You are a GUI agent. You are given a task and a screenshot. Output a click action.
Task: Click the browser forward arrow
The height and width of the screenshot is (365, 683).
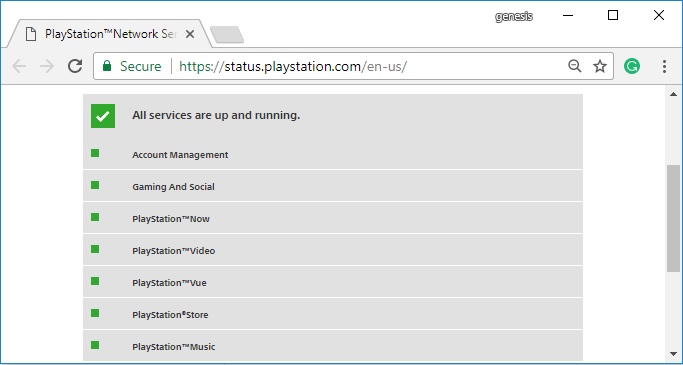point(47,66)
